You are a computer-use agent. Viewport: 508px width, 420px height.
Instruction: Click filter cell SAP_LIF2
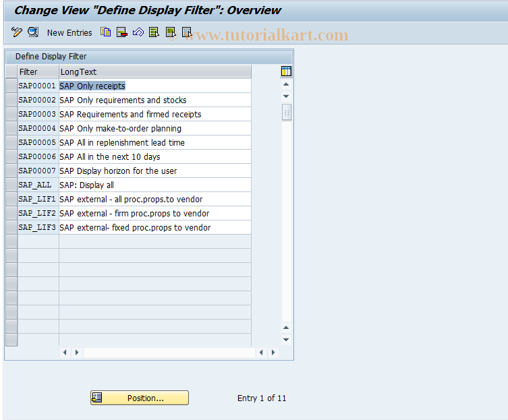(x=38, y=214)
